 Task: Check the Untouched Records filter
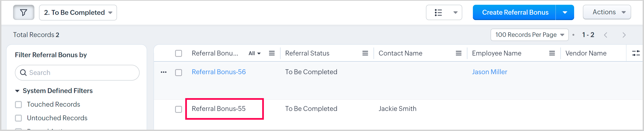(x=18, y=118)
